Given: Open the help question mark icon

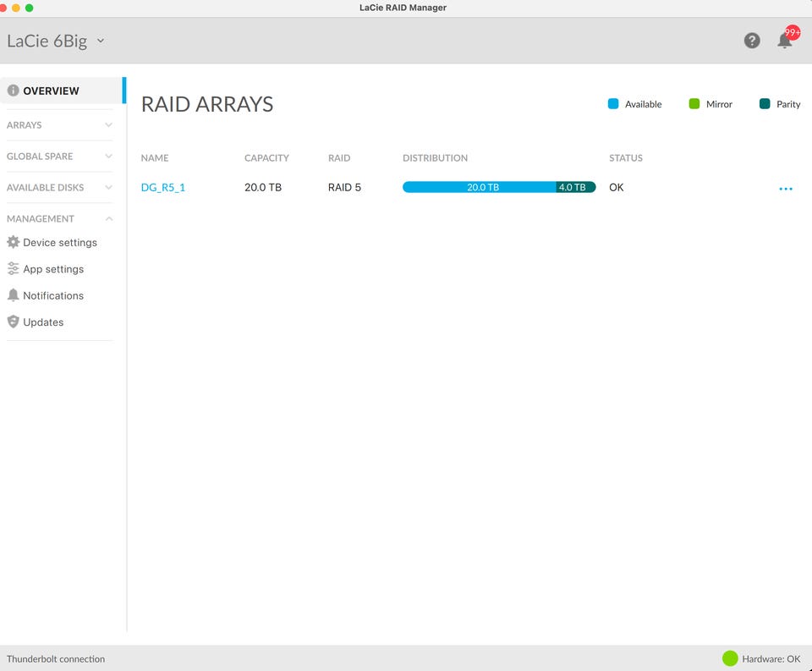Looking at the screenshot, I should coord(751,41).
